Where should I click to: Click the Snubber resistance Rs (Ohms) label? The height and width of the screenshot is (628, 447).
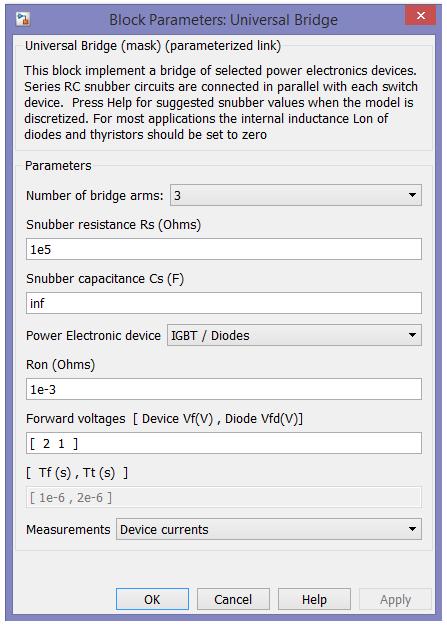[113, 225]
